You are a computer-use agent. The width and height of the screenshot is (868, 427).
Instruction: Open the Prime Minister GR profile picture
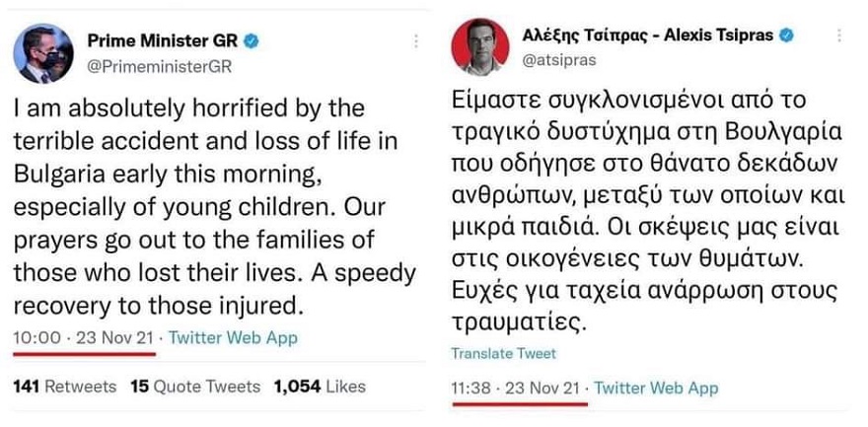pos(44,53)
